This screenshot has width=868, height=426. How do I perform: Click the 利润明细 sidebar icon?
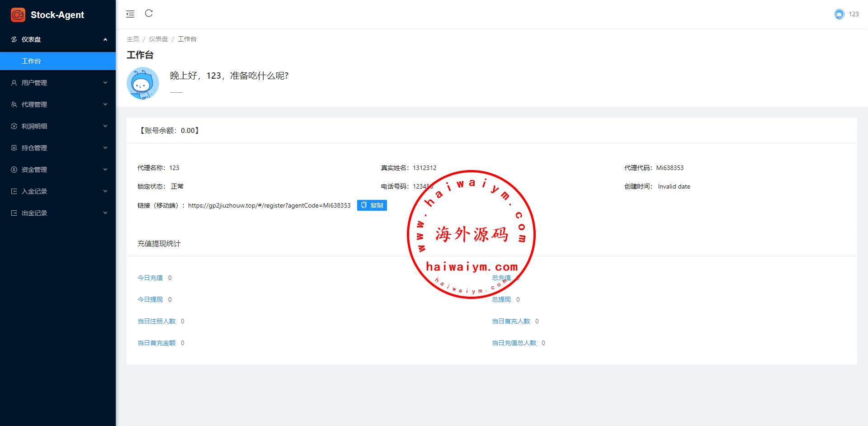(x=14, y=126)
